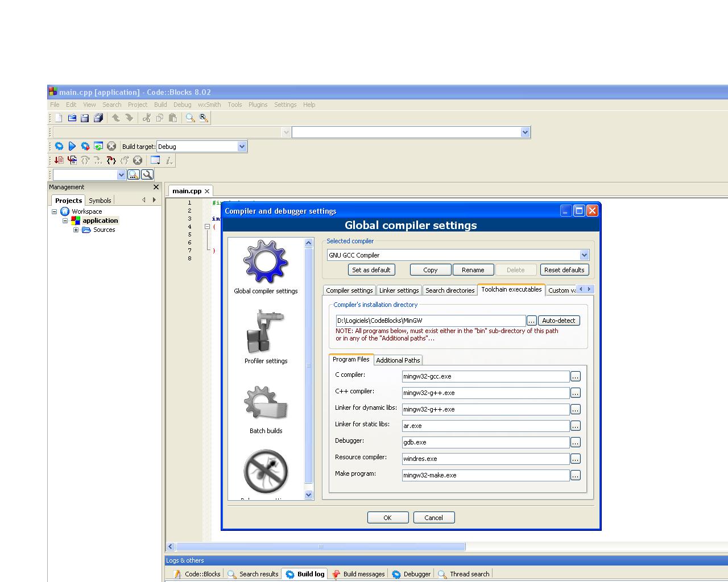
Task: Click the Undo arrow icon
Action: (x=116, y=118)
